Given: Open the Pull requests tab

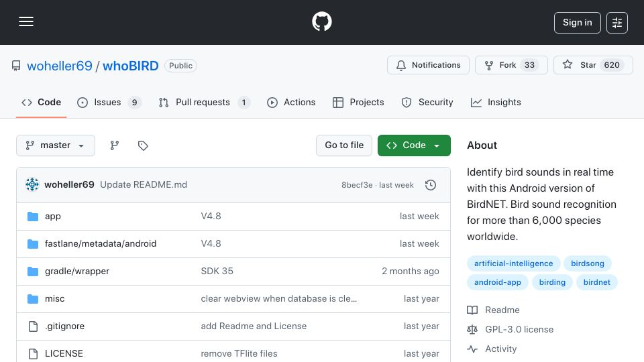Looking at the screenshot, I should point(204,102).
